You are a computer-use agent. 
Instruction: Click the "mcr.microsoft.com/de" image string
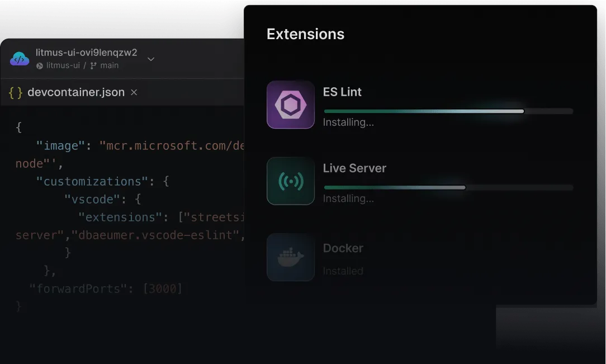tap(171, 146)
